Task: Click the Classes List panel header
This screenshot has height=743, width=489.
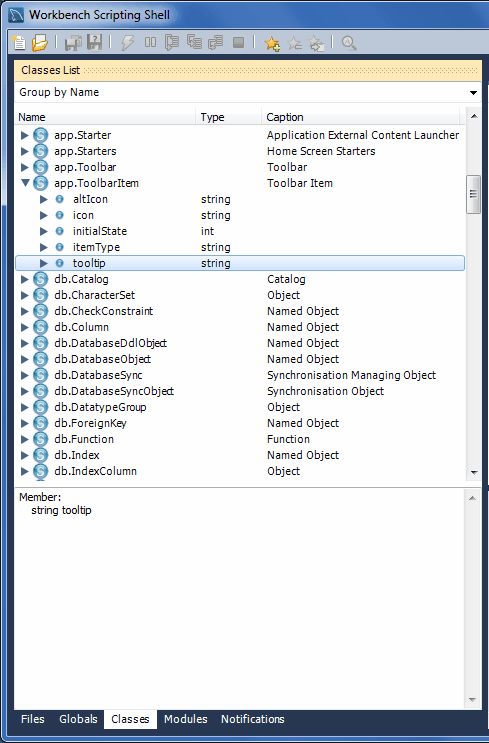Action: pyautogui.click(x=247, y=70)
